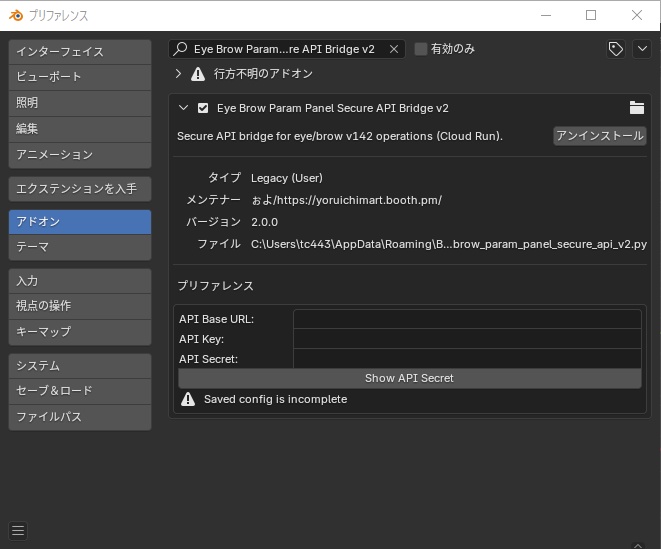Click the search magnifier icon
The height and width of the screenshot is (549, 661).
180,49
